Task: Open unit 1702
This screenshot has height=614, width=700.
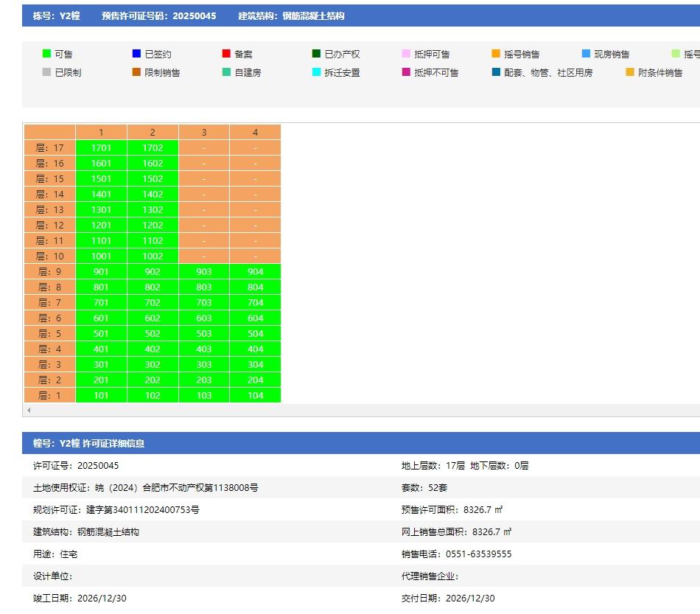Action: pos(153,148)
